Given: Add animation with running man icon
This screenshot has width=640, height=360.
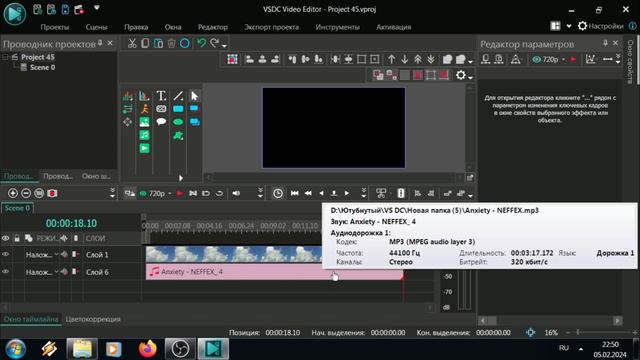Looking at the screenshot, I should tap(144, 109).
